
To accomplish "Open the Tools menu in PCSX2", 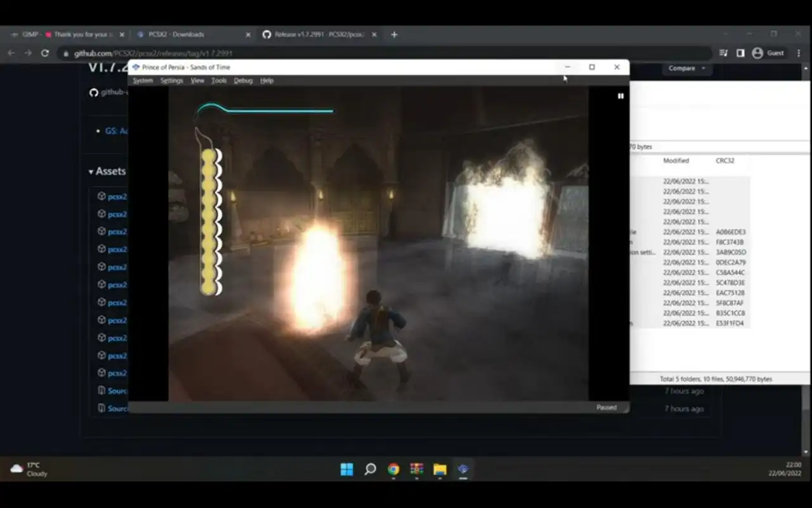I will (x=219, y=81).
